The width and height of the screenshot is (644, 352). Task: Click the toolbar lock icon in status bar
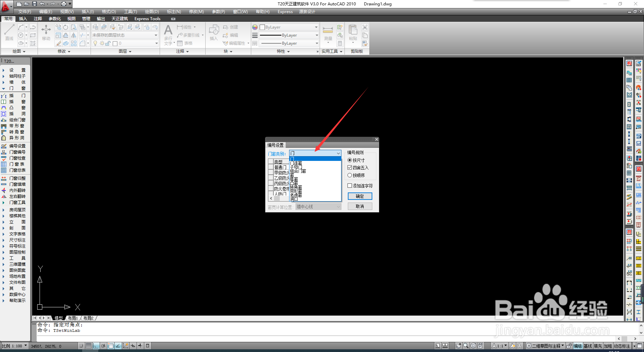point(569,346)
